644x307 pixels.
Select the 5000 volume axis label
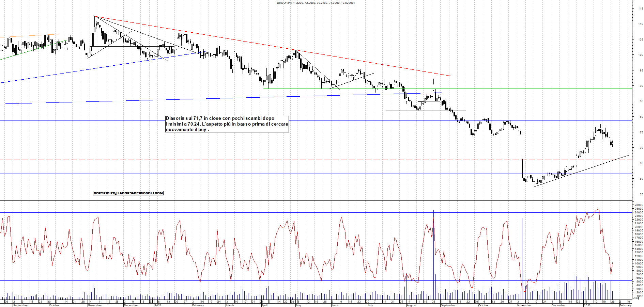pyautogui.click(x=639, y=281)
